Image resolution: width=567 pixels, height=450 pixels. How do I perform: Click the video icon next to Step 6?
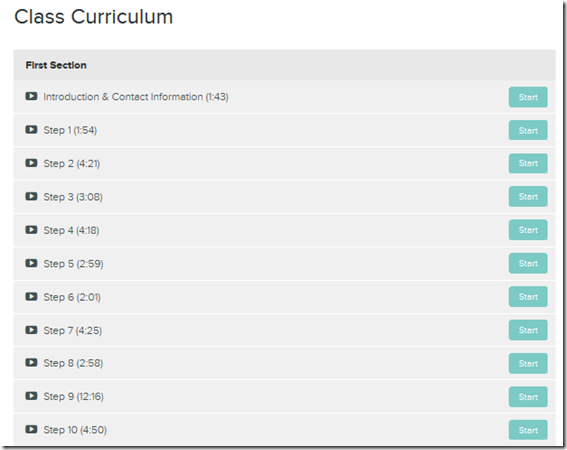pyautogui.click(x=31, y=297)
